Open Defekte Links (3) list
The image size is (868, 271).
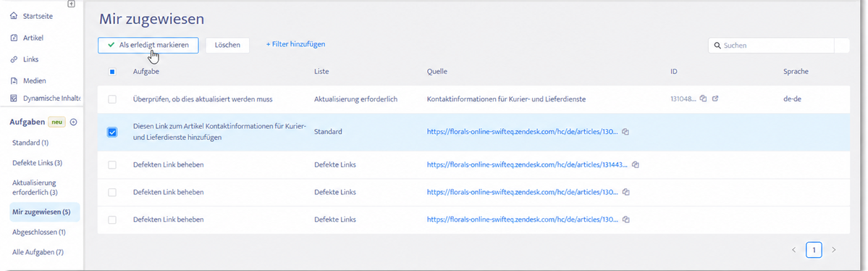click(x=36, y=163)
